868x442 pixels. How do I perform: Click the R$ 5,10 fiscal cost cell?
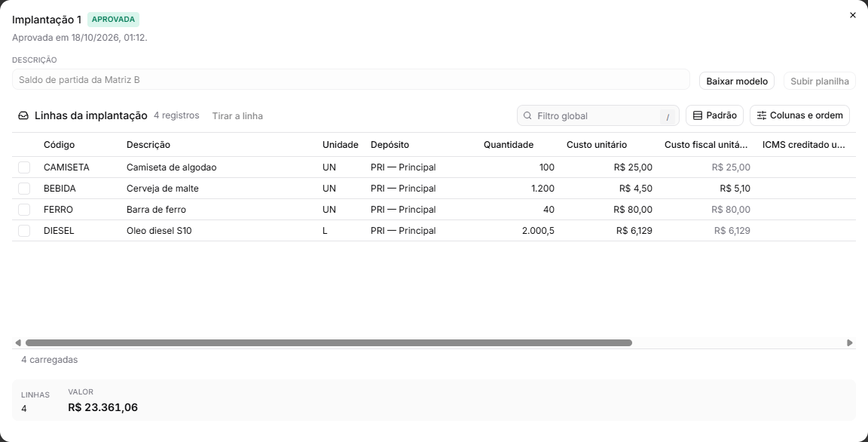(x=735, y=189)
